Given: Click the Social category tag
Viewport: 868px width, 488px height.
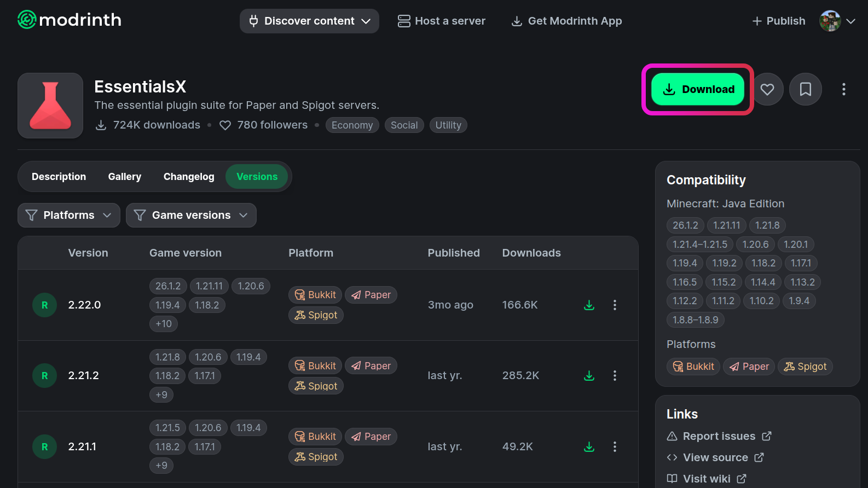Looking at the screenshot, I should [404, 125].
